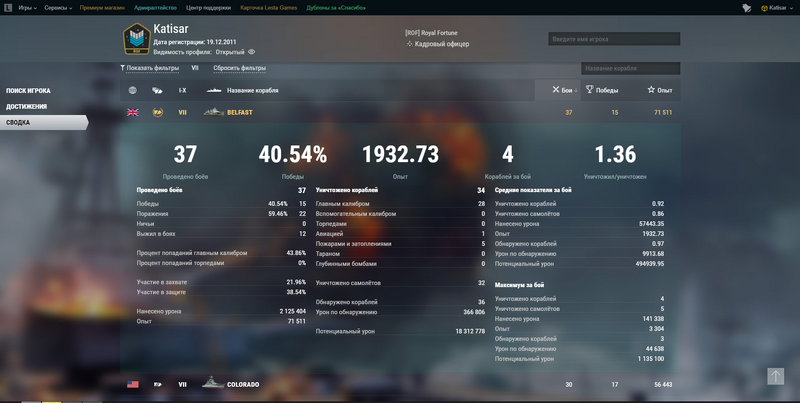Click the globe nation column icon
800x403 pixels.
coord(132,90)
